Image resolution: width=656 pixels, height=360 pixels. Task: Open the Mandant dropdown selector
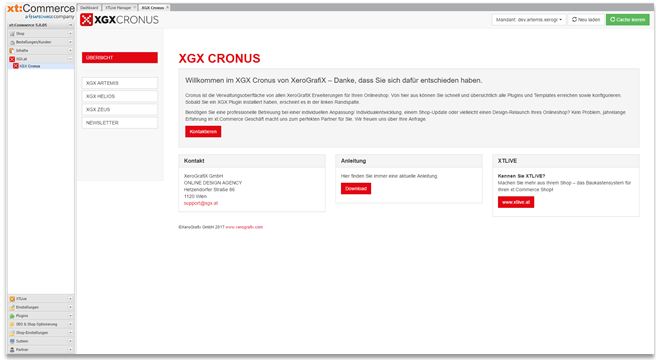tap(529, 20)
